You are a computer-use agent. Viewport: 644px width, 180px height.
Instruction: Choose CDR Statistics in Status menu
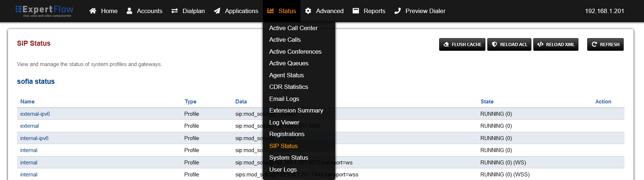click(289, 87)
